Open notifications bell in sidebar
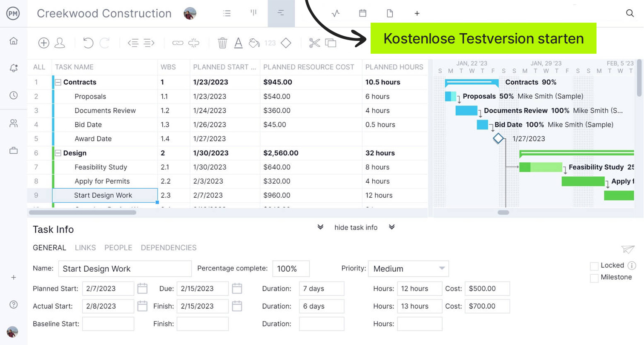 click(x=14, y=68)
